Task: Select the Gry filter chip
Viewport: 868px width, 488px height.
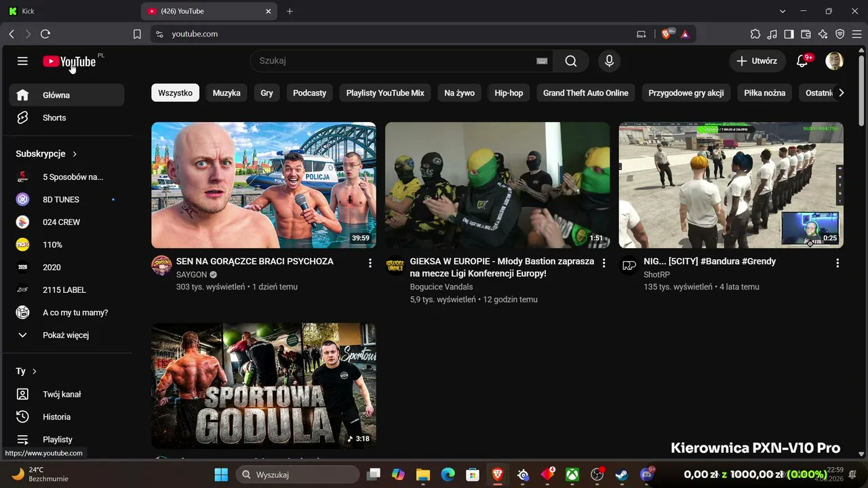Action: click(267, 93)
